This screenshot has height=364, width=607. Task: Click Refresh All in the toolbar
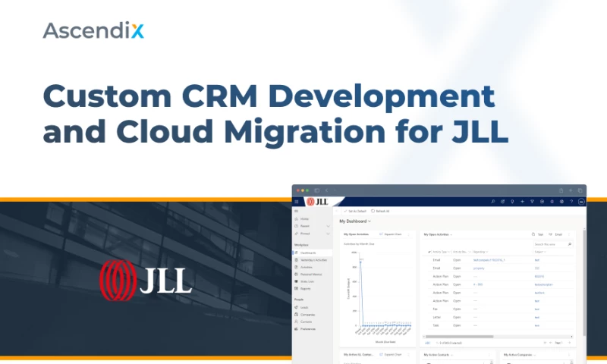pyautogui.click(x=380, y=212)
